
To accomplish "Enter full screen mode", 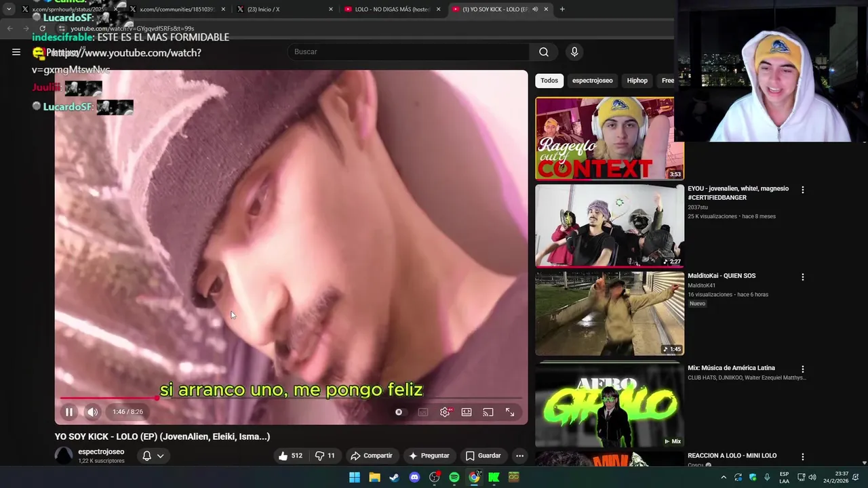I will tap(510, 412).
